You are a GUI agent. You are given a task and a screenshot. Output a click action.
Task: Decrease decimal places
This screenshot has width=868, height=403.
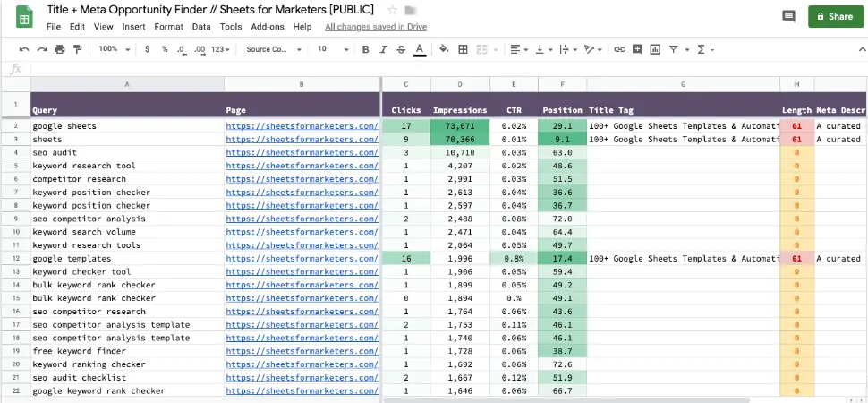pyautogui.click(x=182, y=49)
